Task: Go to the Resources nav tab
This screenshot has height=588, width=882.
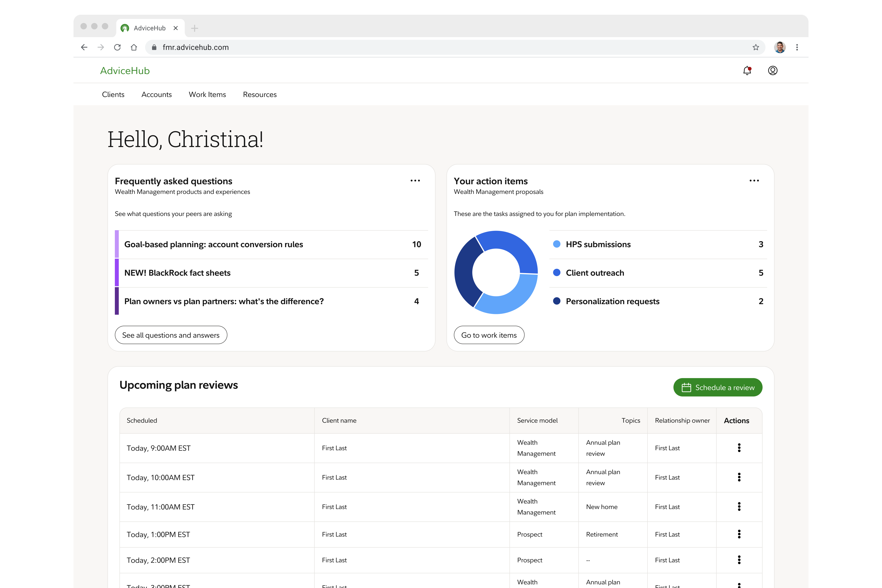Action: click(x=260, y=94)
